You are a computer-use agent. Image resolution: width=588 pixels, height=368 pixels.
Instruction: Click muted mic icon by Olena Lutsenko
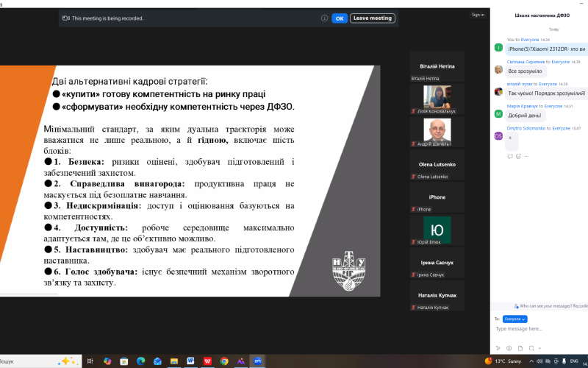click(x=414, y=177)
